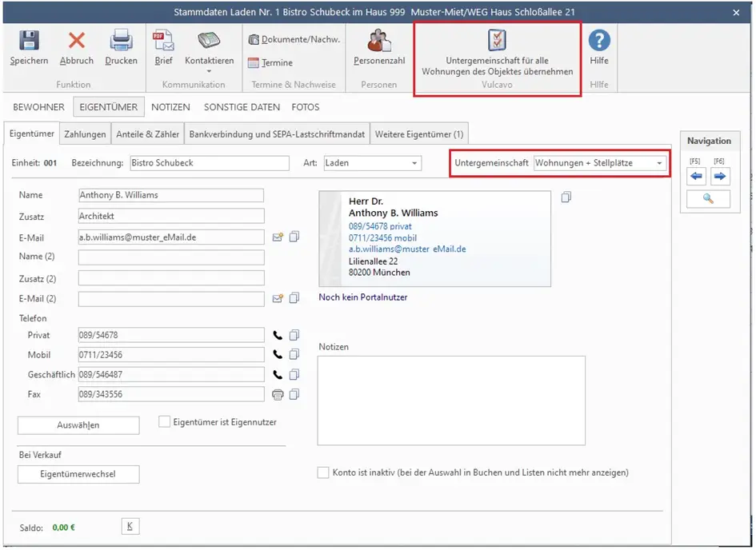Go to next record with right arrow

click(x=720, y=176)
